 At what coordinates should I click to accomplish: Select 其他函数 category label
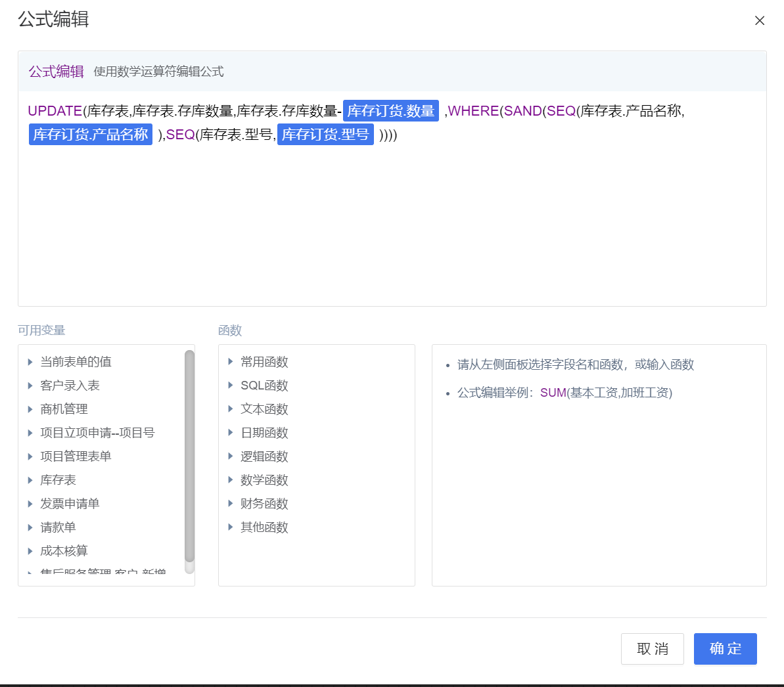coord(264,527)
